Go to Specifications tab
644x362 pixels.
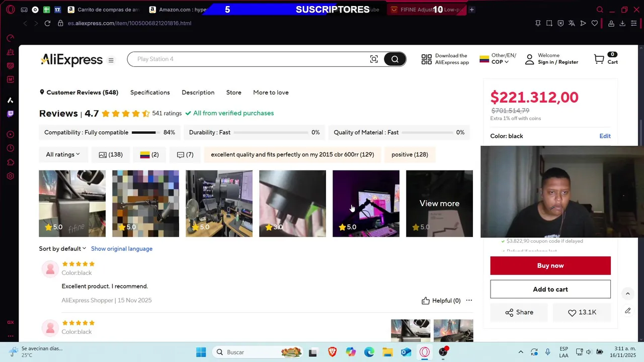click(x=150, y=93)
